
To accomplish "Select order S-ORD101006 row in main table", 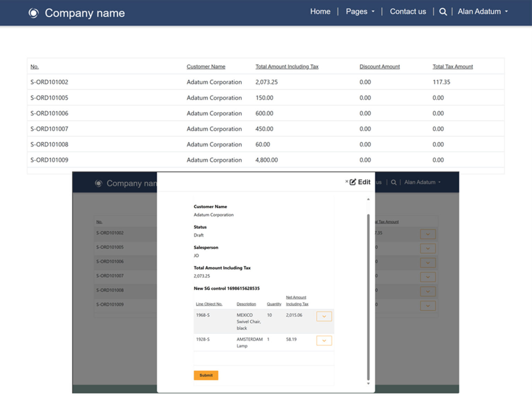I will coord(49,113).
